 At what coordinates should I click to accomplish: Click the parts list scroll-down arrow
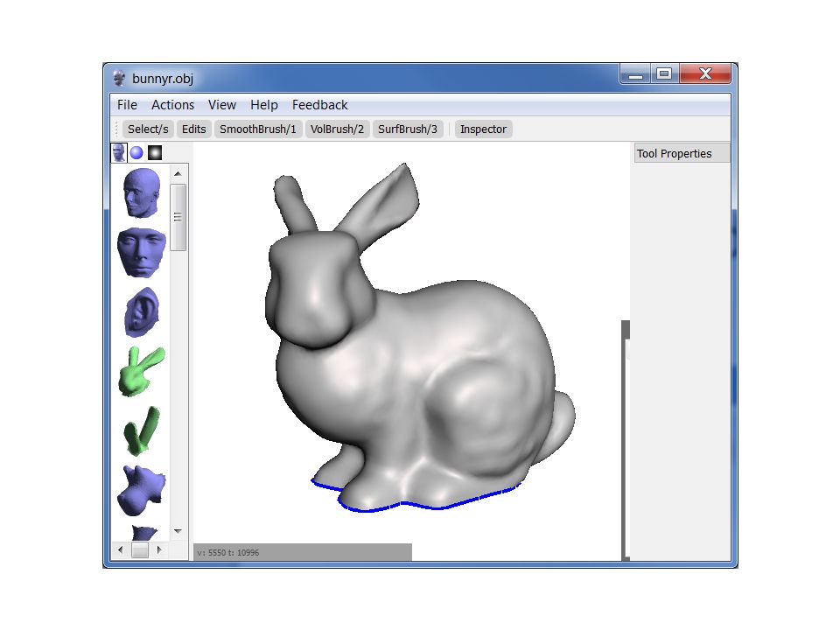pos(178,531)
